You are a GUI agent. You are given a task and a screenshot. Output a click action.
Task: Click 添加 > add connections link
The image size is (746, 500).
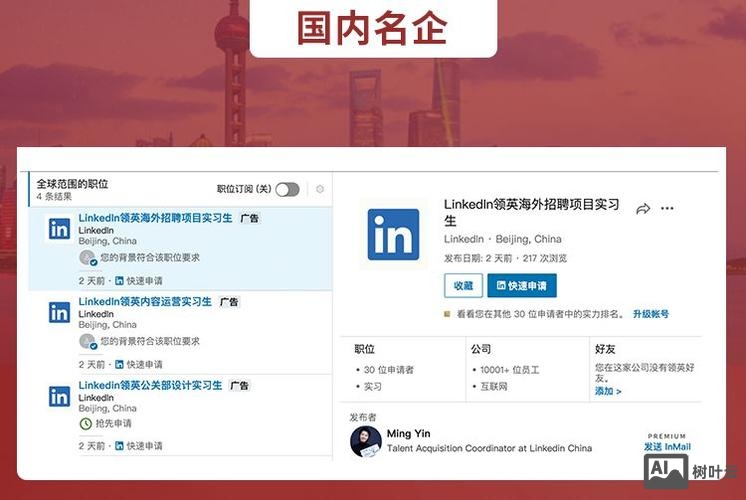click(608, 391)
